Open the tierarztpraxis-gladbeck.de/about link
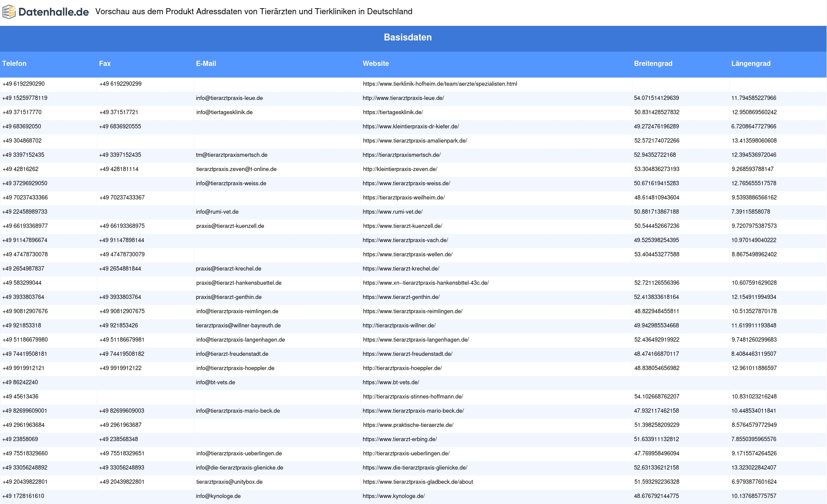This screenshot has width=827, height=504. pyautogui.click(x=418, y=482)
